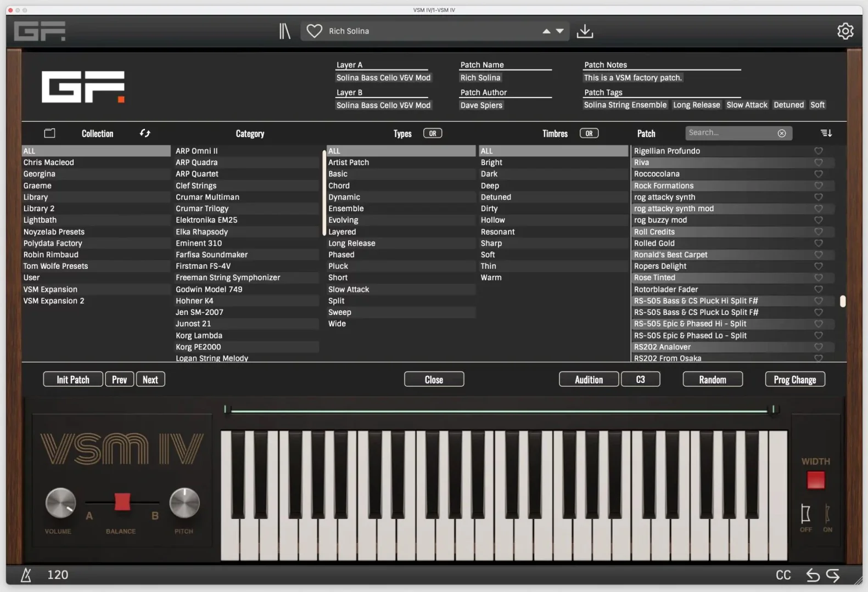Viewport: 868px width, 592px height.
Task: Click the Random button
Action: (713, 380)
